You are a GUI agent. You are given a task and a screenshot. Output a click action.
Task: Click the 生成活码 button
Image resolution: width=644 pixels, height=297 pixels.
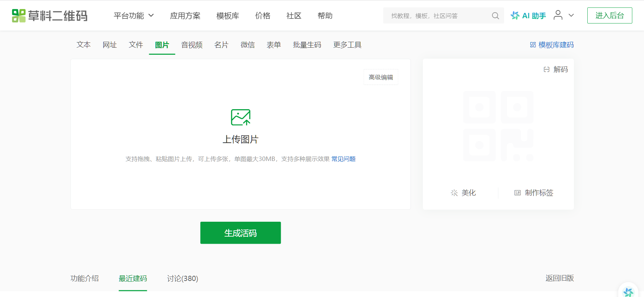241,233
